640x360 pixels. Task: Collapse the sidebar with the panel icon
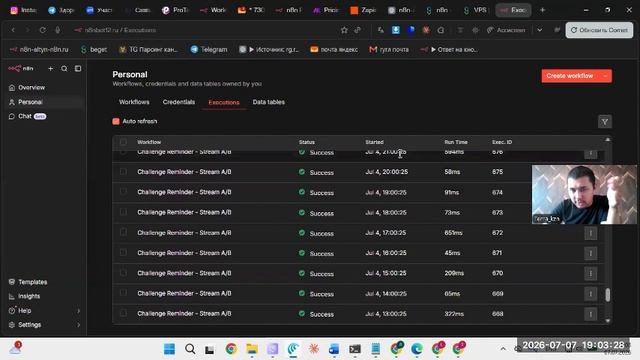point(78,69)
